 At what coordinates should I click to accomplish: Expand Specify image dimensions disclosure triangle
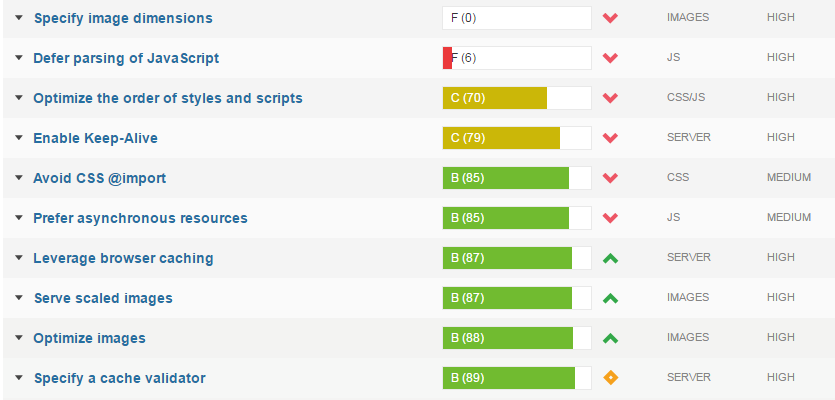[x=19, y=18]
